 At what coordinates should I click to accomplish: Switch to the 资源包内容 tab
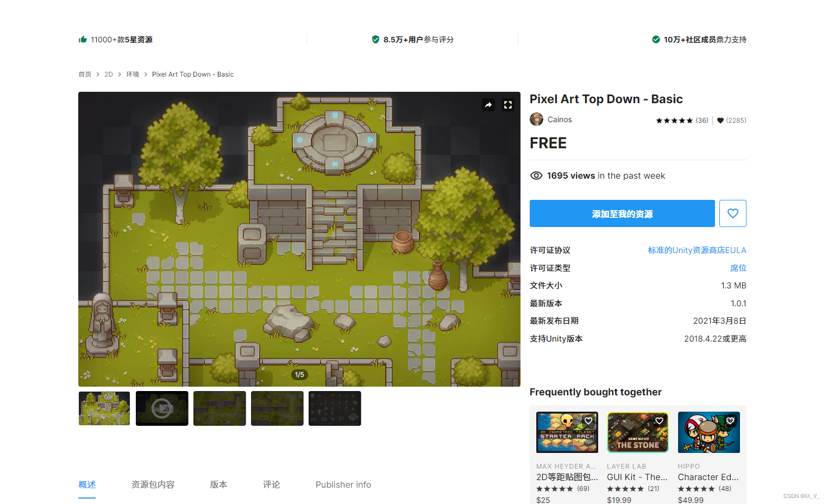coord(153,484)
